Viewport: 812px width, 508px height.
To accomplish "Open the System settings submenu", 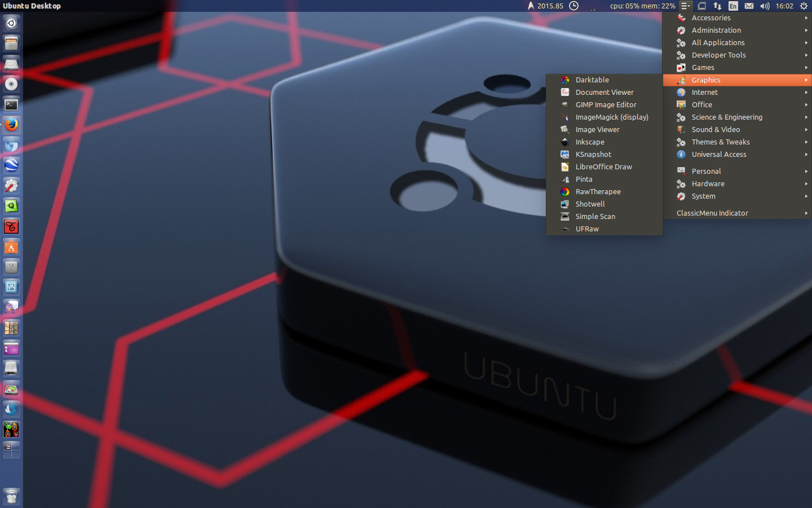I will [x=738, y=196].
